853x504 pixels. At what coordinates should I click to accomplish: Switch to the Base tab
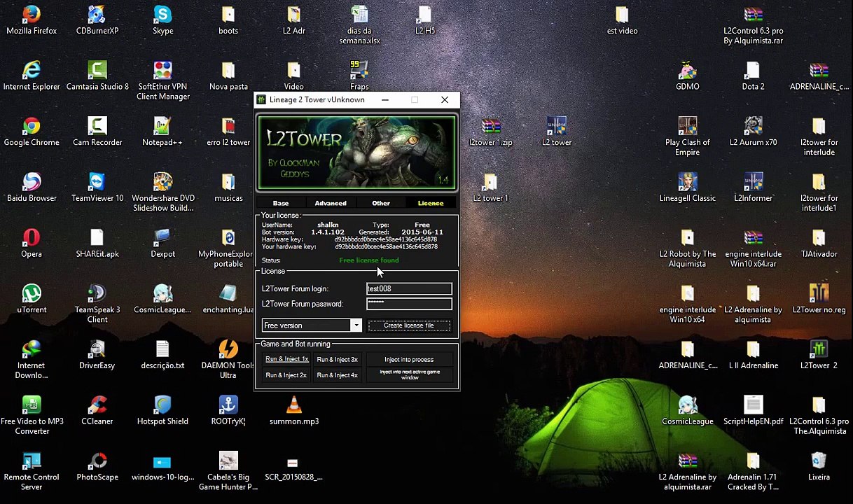pos(280,203)
